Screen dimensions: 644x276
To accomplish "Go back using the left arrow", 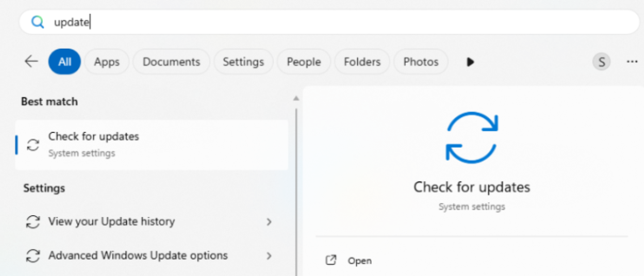I will (x=31, y=61).
